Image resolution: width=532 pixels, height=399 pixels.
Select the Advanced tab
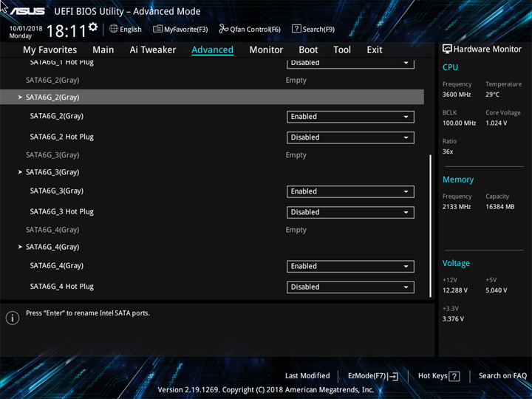pos(212,50)
